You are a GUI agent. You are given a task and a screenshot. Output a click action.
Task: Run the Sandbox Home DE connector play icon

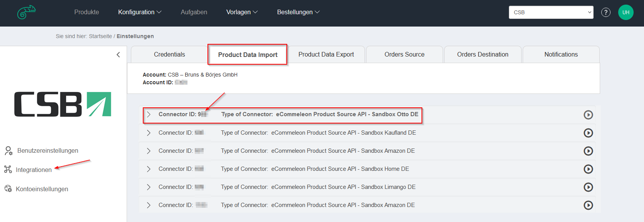click(x=588, y=169)
